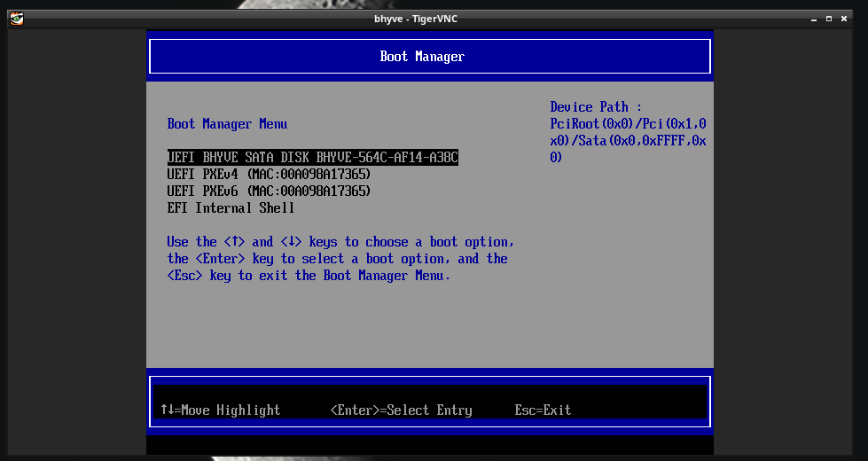Screen dimensions: 868x461
Task: Click the TigerVNC window menu icon
Action: (x=17, y=18)
